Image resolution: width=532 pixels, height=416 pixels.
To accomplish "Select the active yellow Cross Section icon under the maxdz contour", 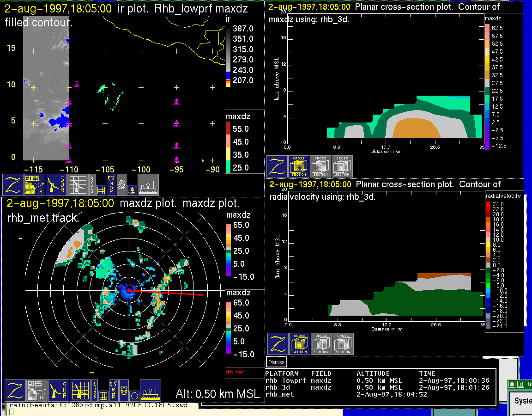I will pyautogui.click(x=299, y=166).
